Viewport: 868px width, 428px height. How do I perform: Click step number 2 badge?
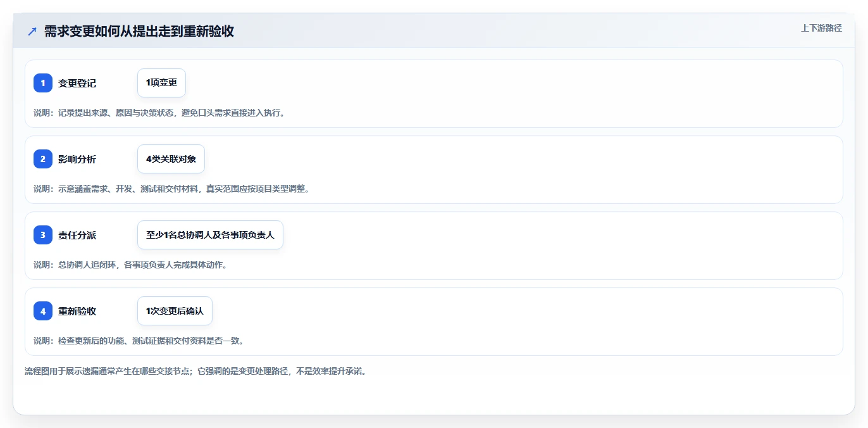pos(43,159)
